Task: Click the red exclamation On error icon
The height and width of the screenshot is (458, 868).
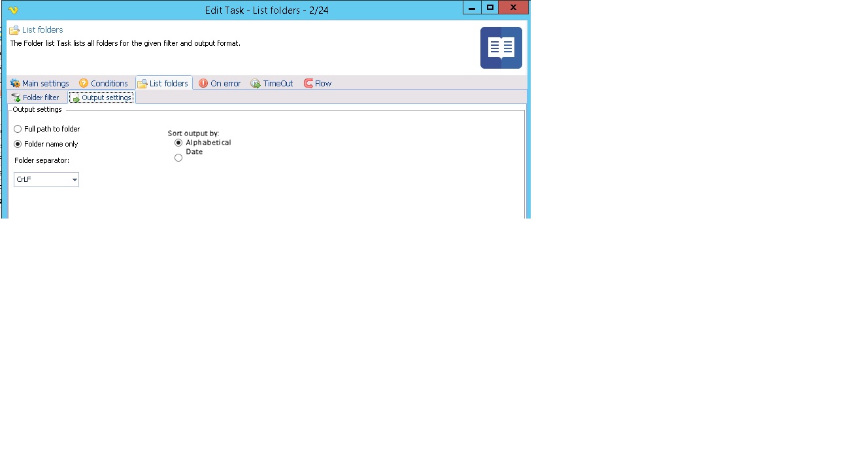Action: click(x=203, y=84)
